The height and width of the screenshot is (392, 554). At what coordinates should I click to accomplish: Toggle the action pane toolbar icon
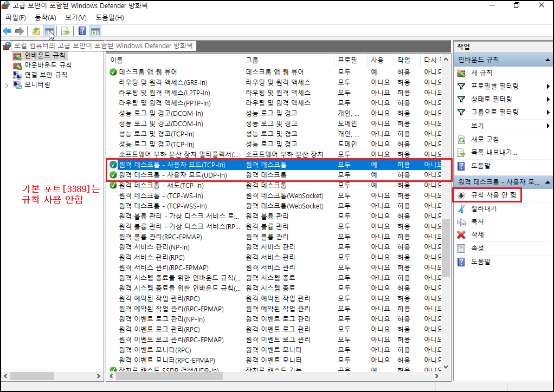coord(95,31)
